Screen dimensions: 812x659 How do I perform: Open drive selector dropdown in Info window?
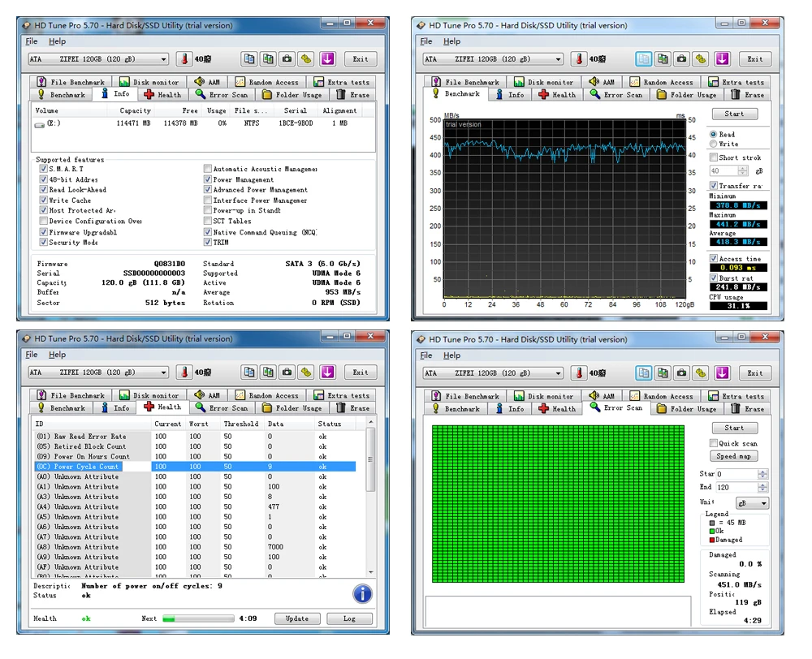pyautogui.click(x=98, y=59)
